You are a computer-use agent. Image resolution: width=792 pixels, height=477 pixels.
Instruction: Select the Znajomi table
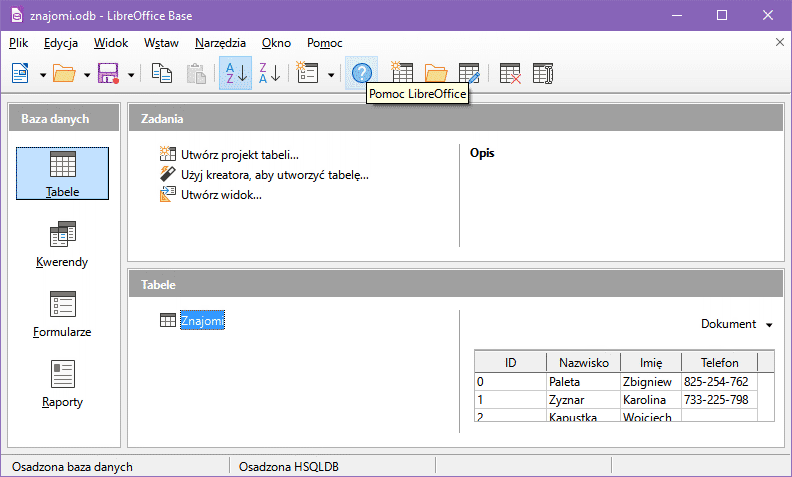pos(202,320)
